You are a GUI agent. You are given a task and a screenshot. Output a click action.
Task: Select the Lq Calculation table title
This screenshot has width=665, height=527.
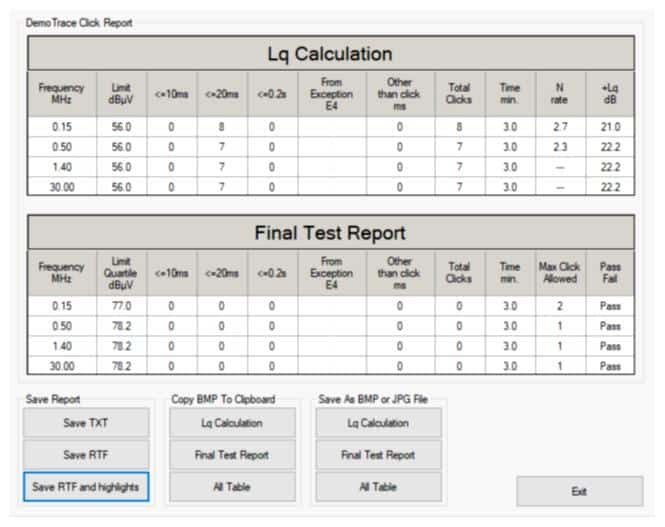point(331,53)
